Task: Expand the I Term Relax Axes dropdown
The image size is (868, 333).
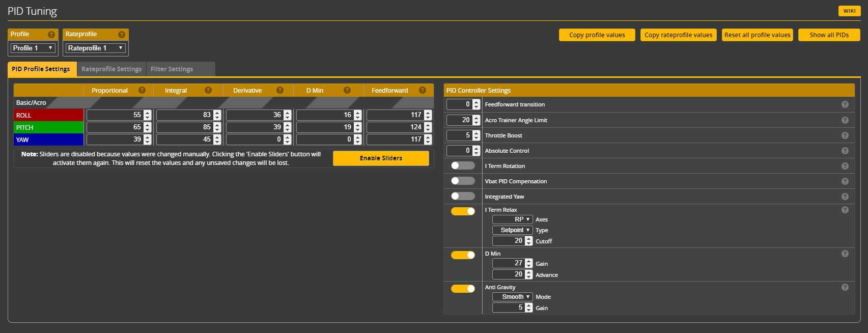Action: click(x=512, y=219)
